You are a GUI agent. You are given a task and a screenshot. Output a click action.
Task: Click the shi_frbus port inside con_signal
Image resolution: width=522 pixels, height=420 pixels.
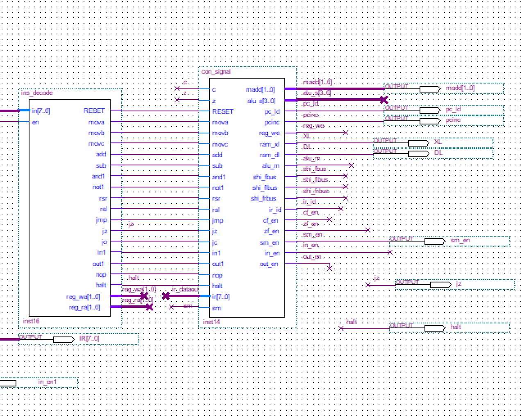pyautogui.click(x=264, y=199)
